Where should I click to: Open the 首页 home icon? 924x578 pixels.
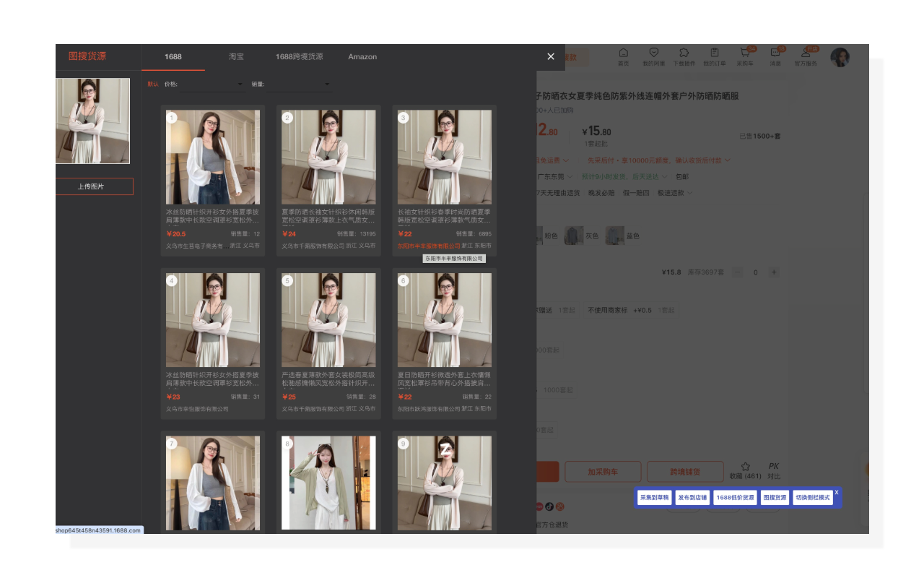[x=623, y=57]
